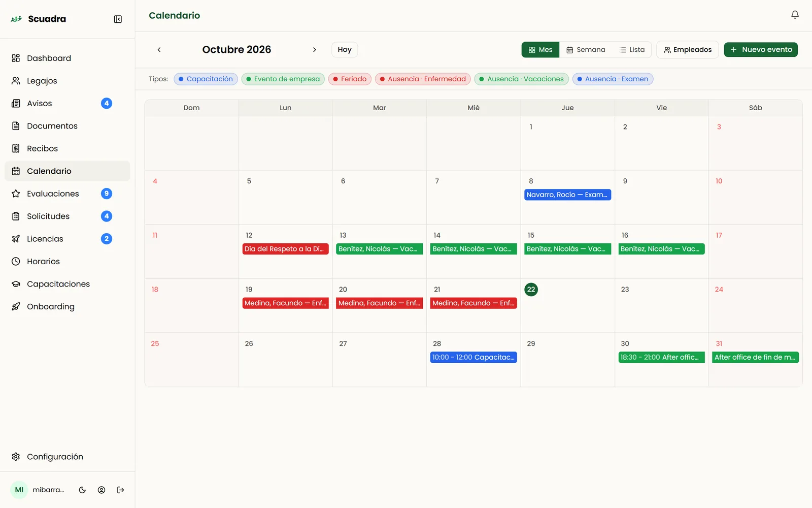Select day 29 cell number
812x508 pixels.
click(531, 344)
